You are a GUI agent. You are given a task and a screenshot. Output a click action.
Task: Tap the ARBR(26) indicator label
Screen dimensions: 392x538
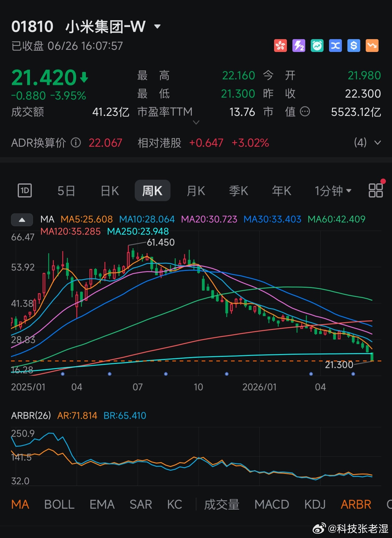31,415
